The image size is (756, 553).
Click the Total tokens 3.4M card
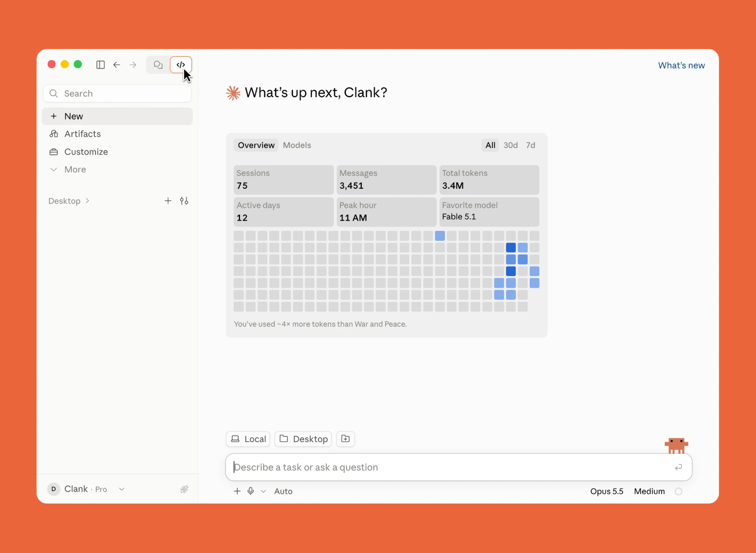(489, 180)
